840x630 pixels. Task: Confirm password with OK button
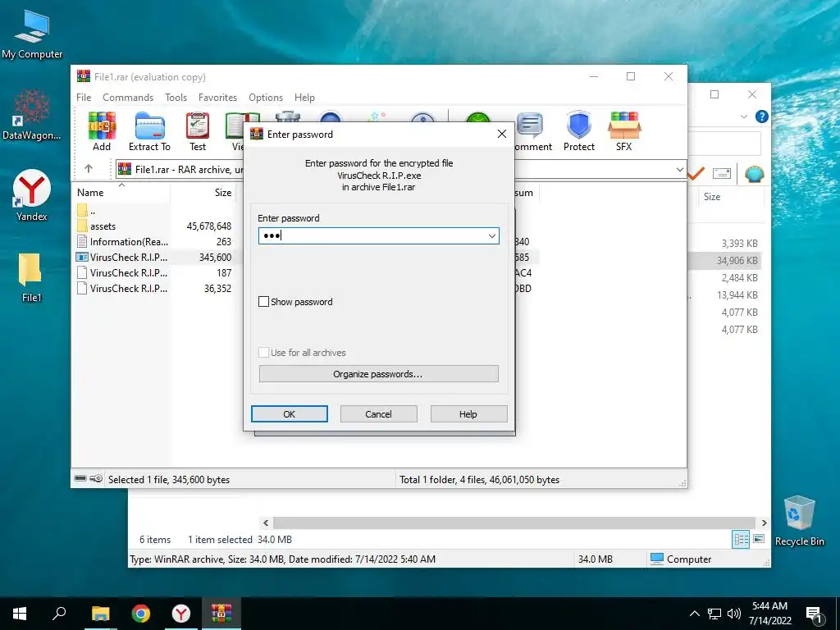pyautogui.click(x=290, y=414)
